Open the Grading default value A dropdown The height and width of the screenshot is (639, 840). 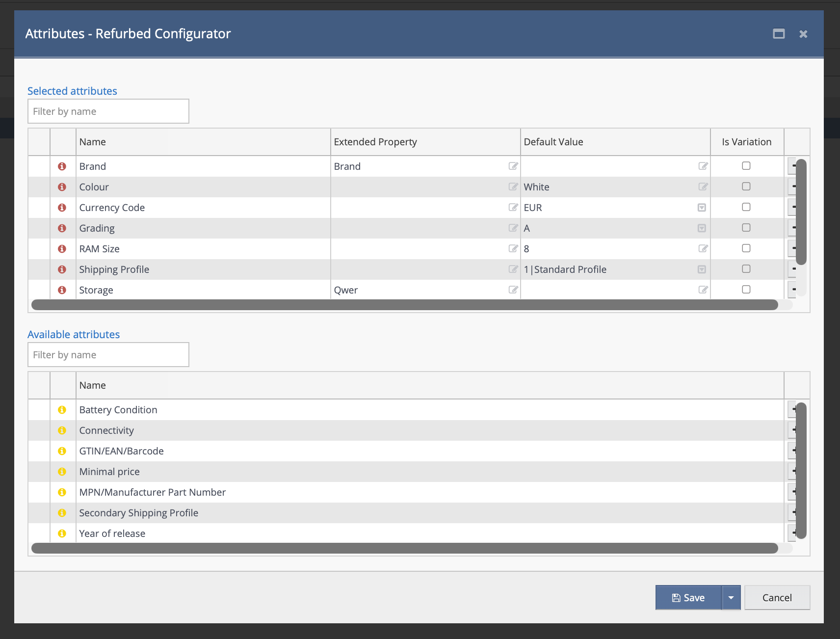click(x=702, y=228)
